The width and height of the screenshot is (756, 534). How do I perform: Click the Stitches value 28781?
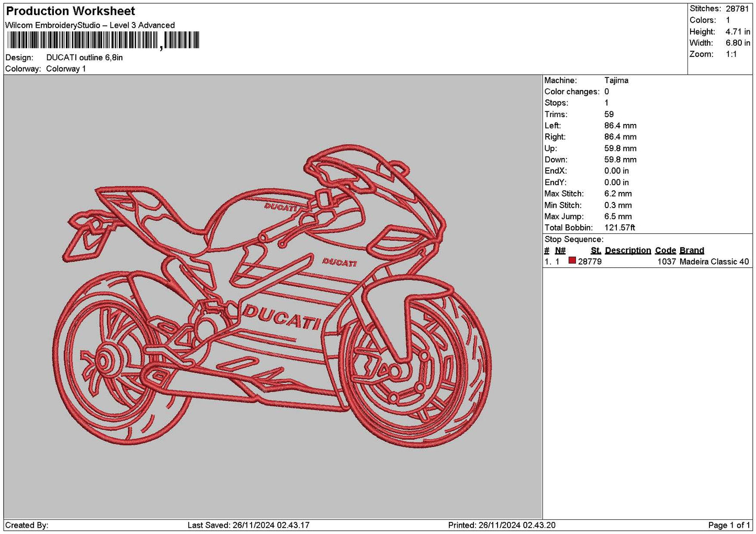point(738,9)
